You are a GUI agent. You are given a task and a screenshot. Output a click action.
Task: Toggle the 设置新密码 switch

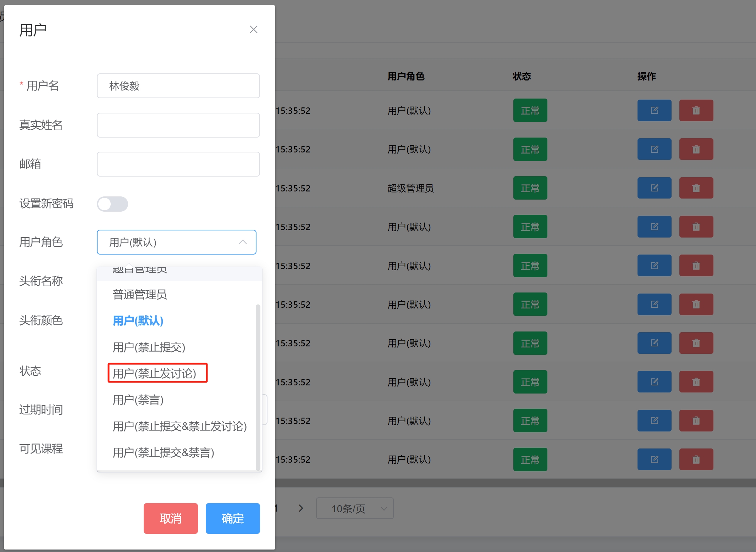tap(112, 204)
